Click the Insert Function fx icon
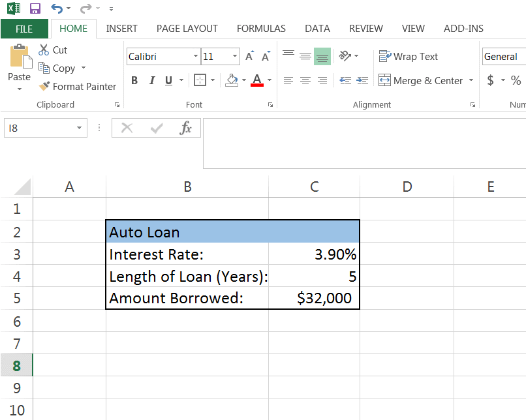 pos(185,128)
